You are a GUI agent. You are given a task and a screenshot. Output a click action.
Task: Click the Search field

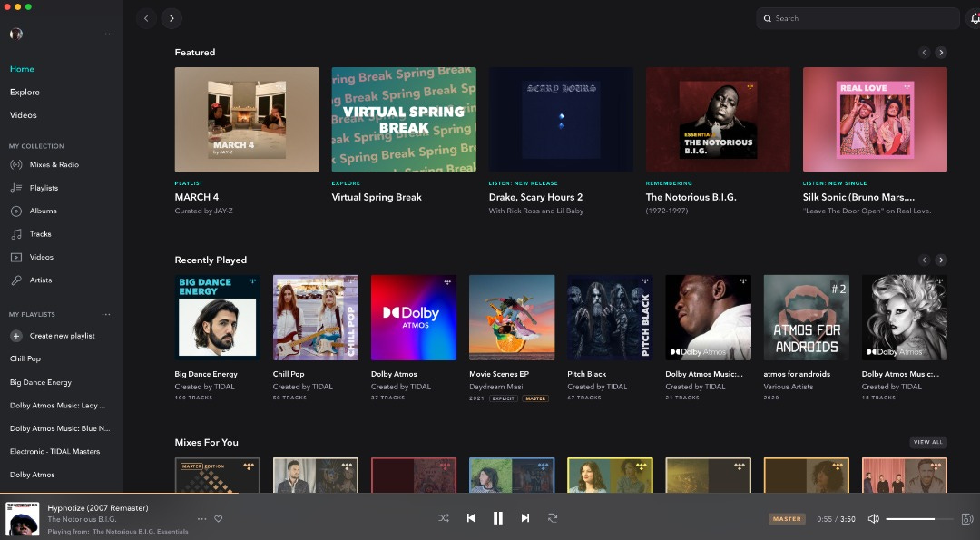[x=857, y=18]
